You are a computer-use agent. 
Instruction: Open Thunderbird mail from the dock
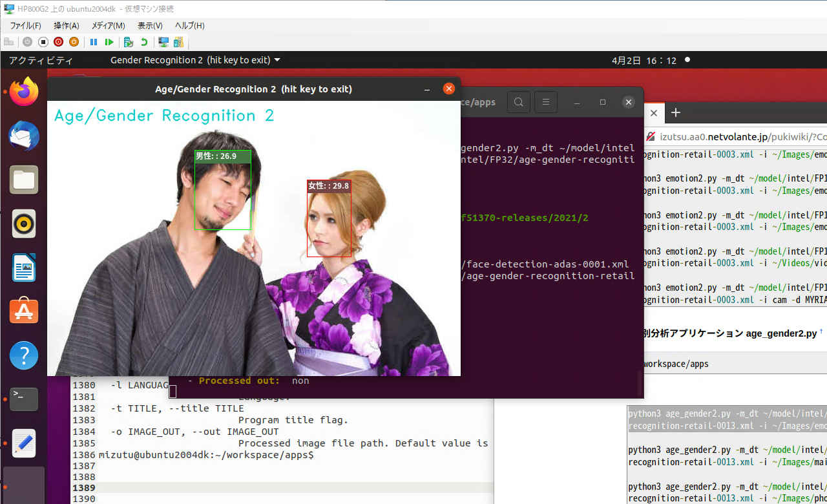[24, 136]
